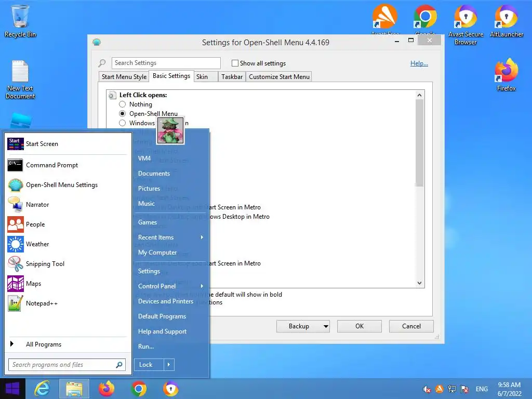The width and height of the screenshot is (532, 399).
Task: Click OK in settings dialog
Action: [360, 326]
